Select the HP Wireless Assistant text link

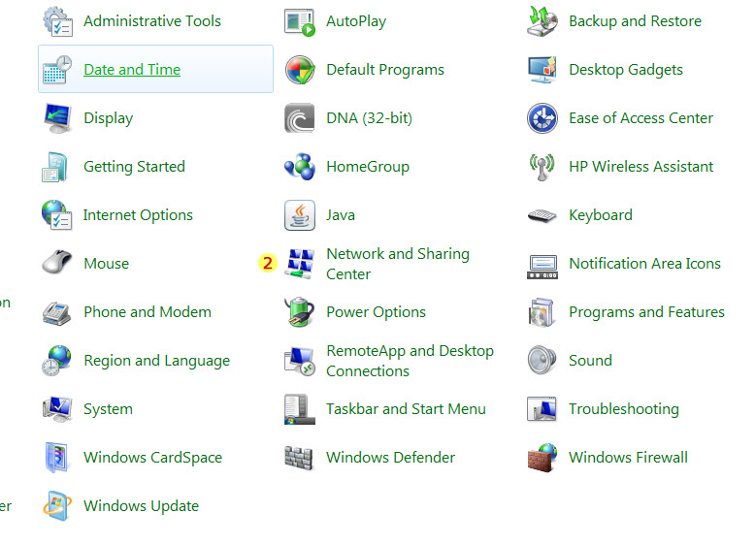pos(641,167)
